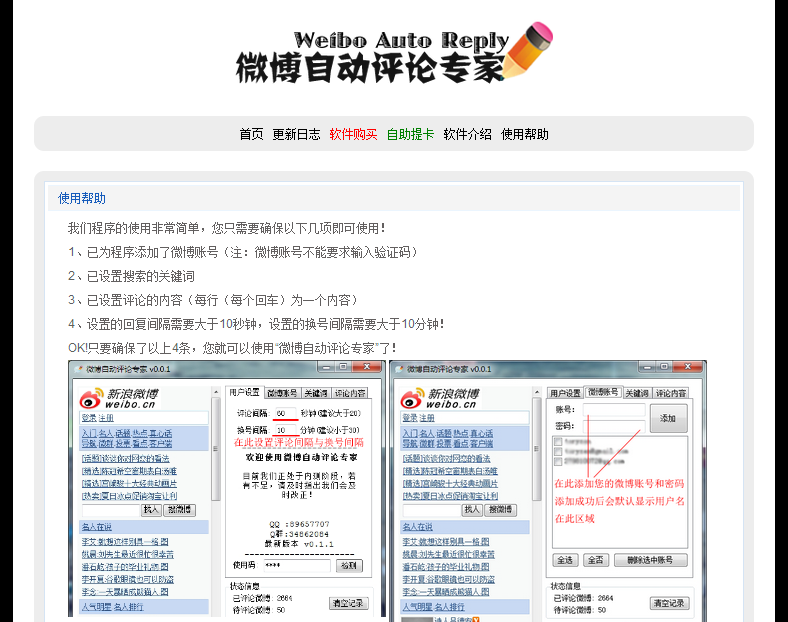Click the browser-pane scrollbar in settings screenshot

pos(216,449)
